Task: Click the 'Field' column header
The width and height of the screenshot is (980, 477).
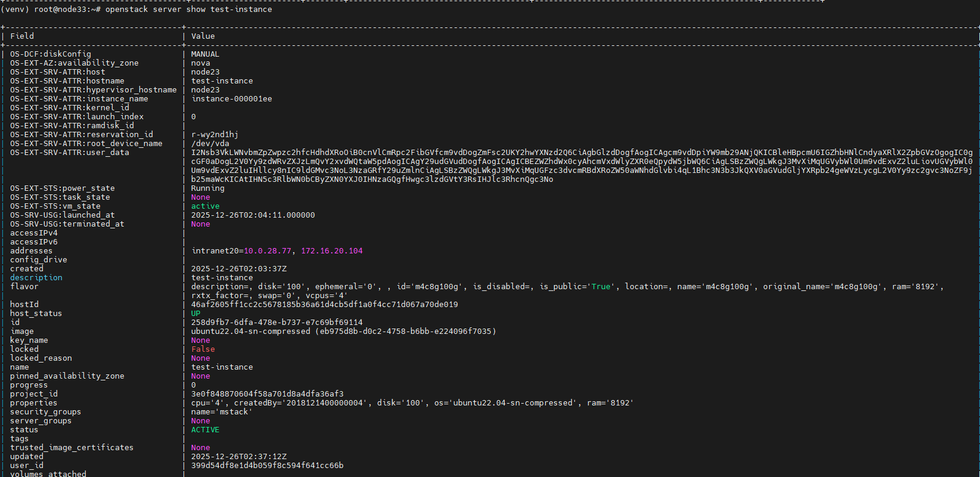Action: tap(22, 36)
